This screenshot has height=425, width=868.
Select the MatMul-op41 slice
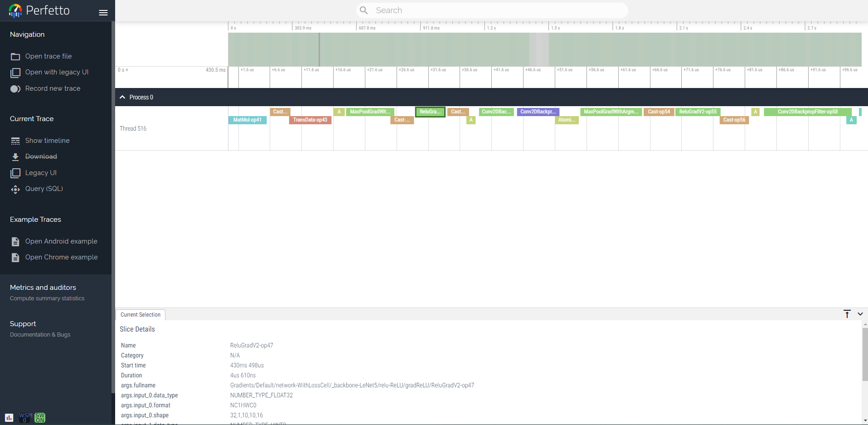[x=247, y=120]
